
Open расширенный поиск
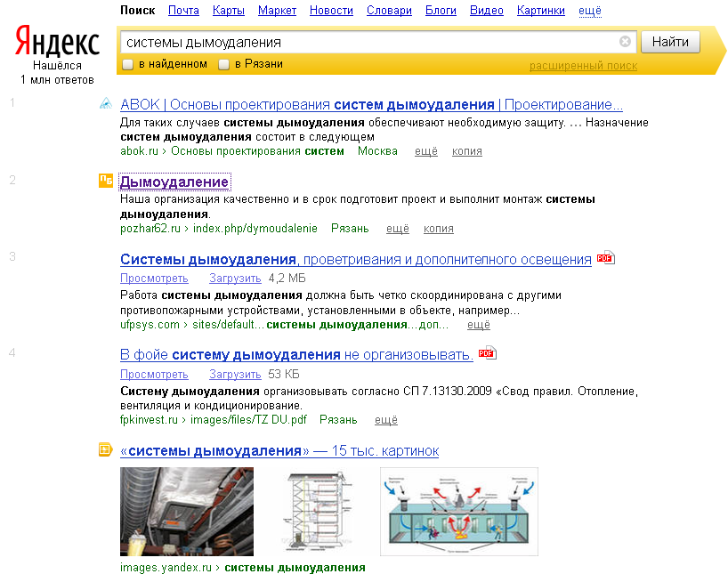click(583, 66)
